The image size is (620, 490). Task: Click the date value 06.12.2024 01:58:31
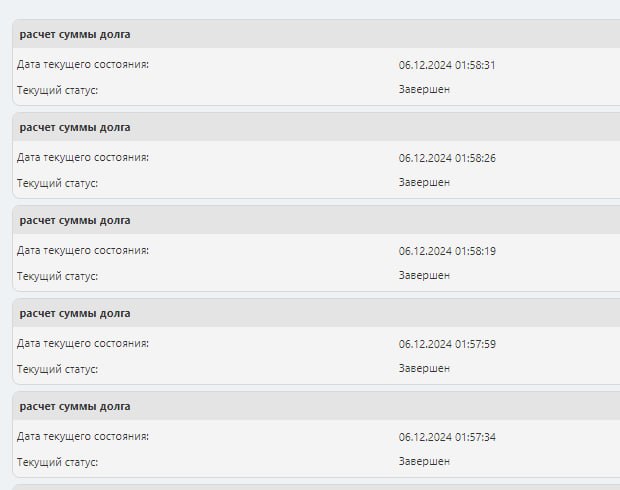point(447,65)
